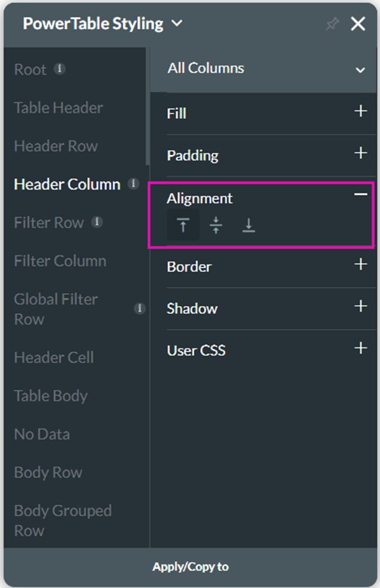Expand the Shadow section
Screen dimensions: 380x588
361,307
